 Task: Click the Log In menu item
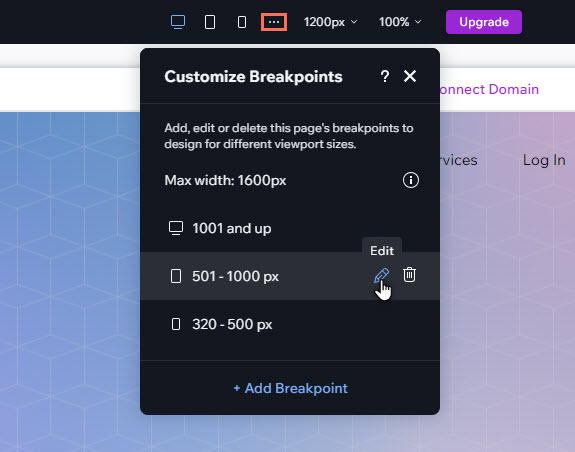[x=544, y=160]
